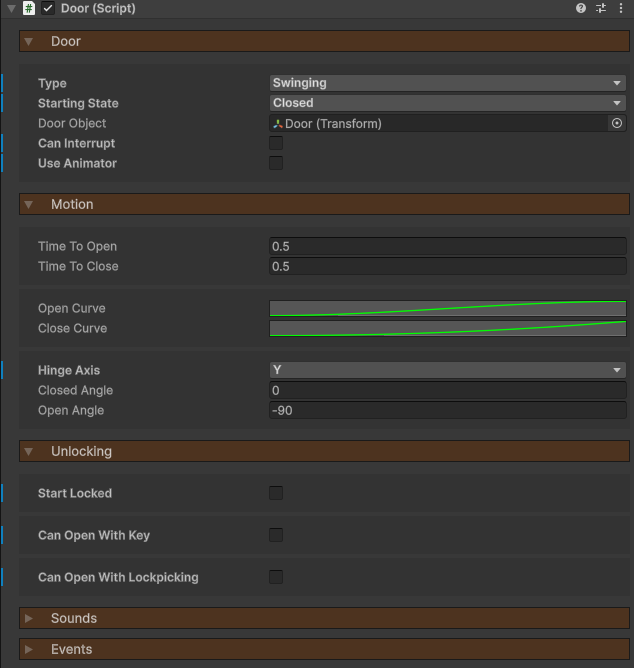634x668 pixels.
Task: Open the Type dropdown set to Swinging
Action: [447, 83]
